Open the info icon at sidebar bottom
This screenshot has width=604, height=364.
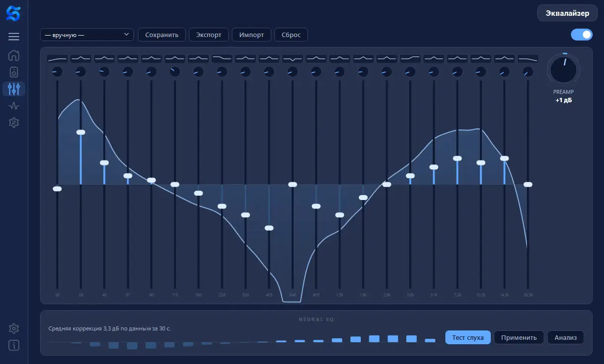(x=14, y=345)
